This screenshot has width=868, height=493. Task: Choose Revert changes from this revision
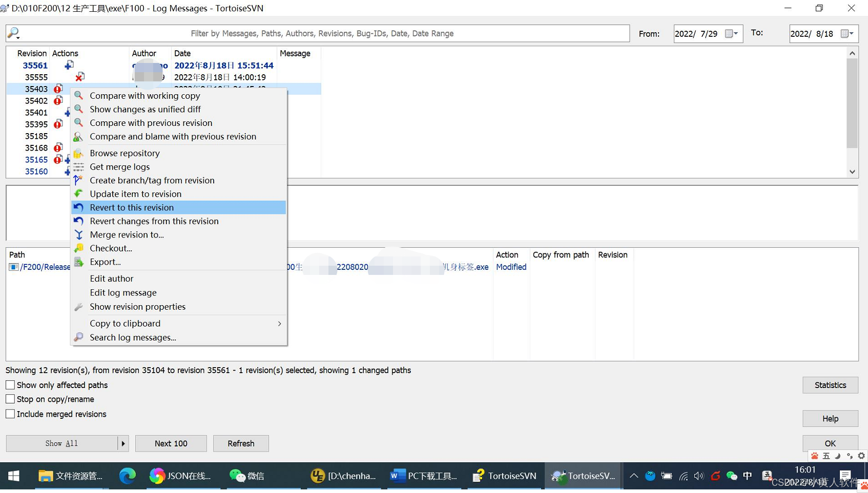tap(179, 221)
